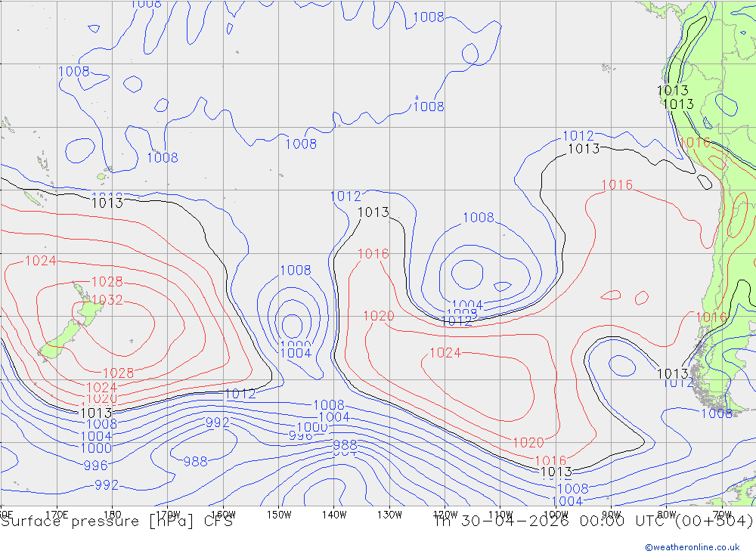Click the 1032 isobar label over New Zealand

107,300
